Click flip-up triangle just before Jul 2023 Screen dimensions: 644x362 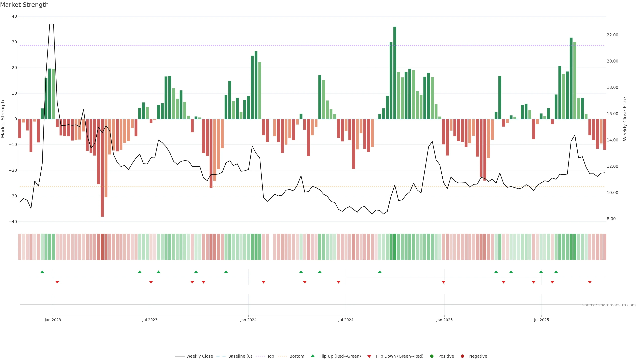coord(140,272)
